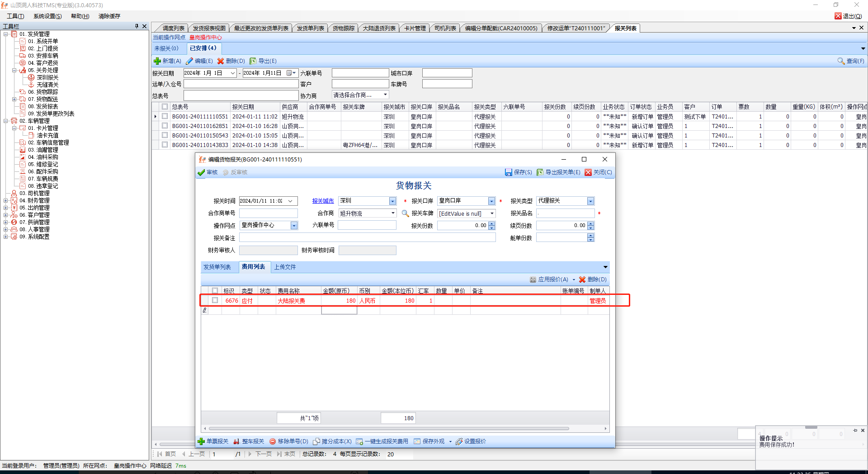Click the 报关城市 hyperlink label
The width and height of the screenshot is (868, 474).
coord(323,201)
